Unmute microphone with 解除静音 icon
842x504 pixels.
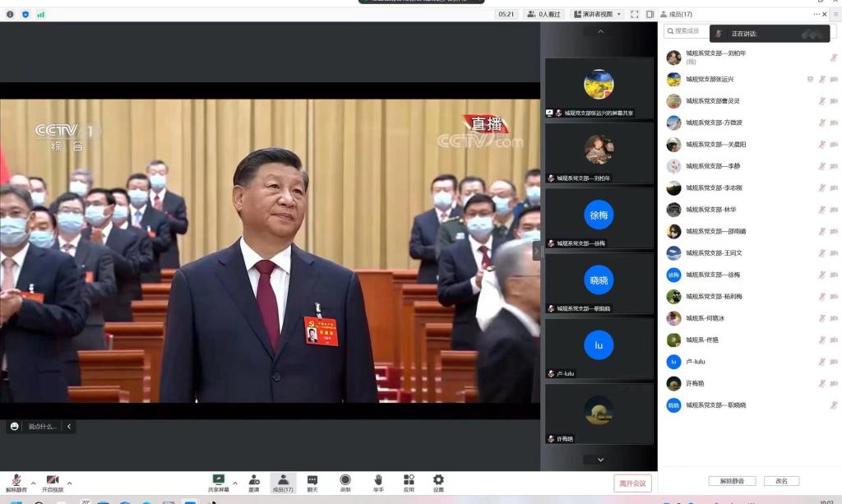(x=16, y=480)
